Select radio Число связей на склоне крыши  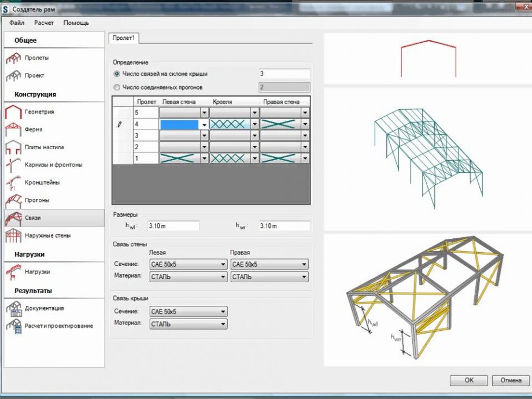(117, 74)
